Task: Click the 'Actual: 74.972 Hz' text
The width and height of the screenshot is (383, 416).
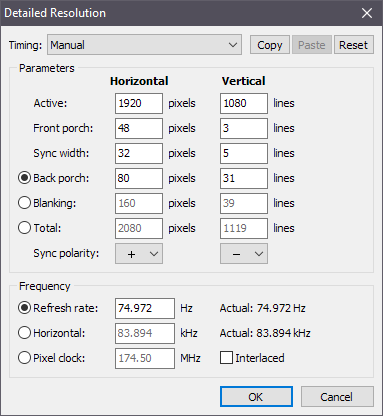Action: pyautogui.click(x=263, y=308)
